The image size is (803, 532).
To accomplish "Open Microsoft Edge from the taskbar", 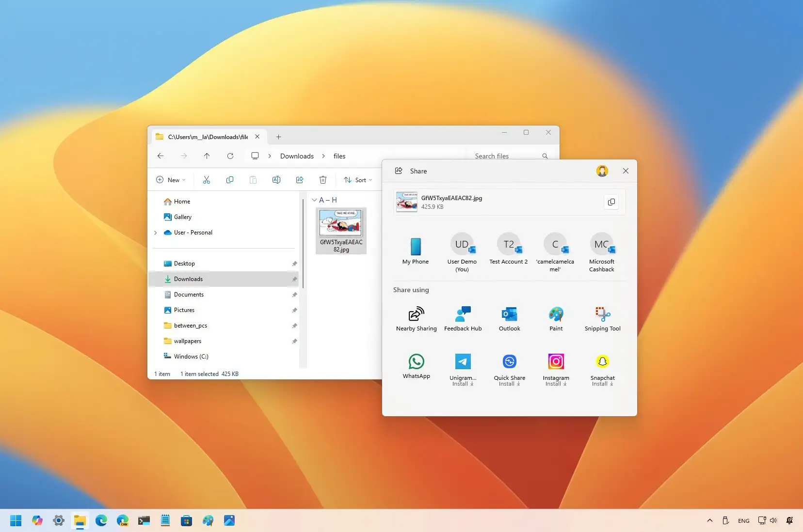I will coord(101,520).
